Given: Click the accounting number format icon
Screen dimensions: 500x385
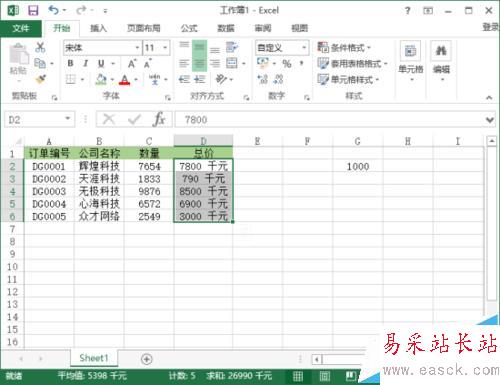Looking at the screenshot, I should click(263, 63).
